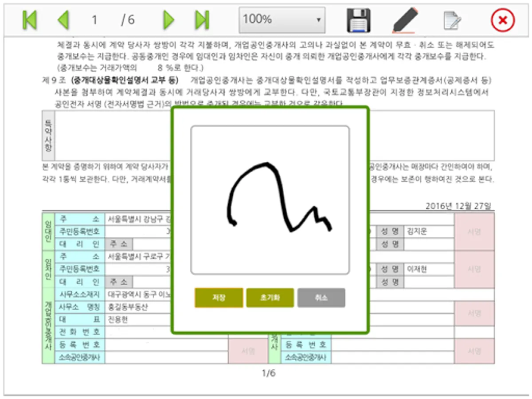Save document with floppy disk icon
532x399 pixels.
click(x=358, y=20)
